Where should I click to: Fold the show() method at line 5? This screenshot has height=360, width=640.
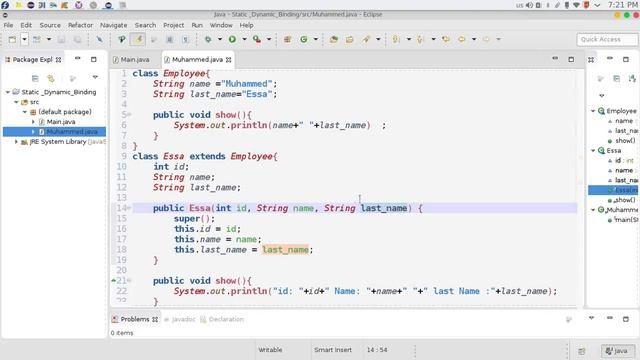tap(129, 115)
